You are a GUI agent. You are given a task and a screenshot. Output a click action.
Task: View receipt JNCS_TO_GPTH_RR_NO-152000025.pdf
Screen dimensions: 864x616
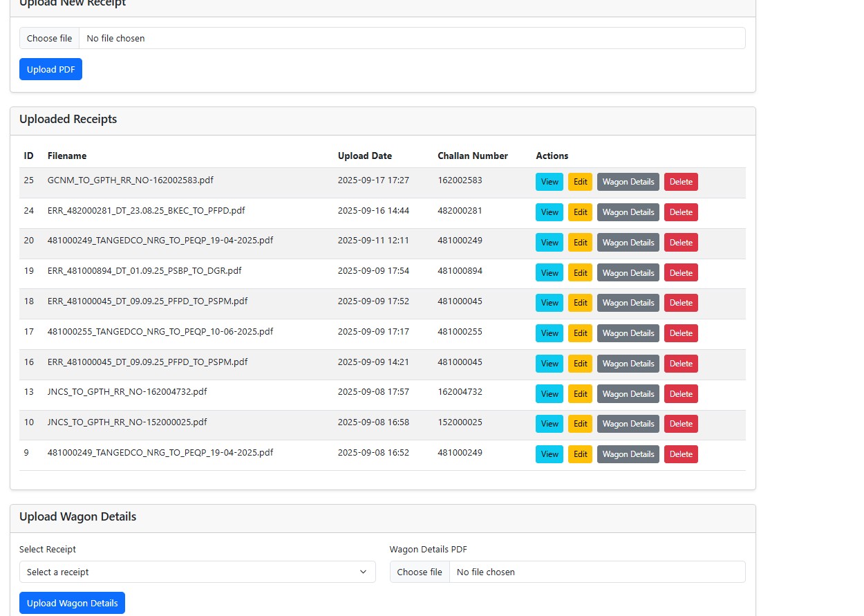tap(549, 424)
